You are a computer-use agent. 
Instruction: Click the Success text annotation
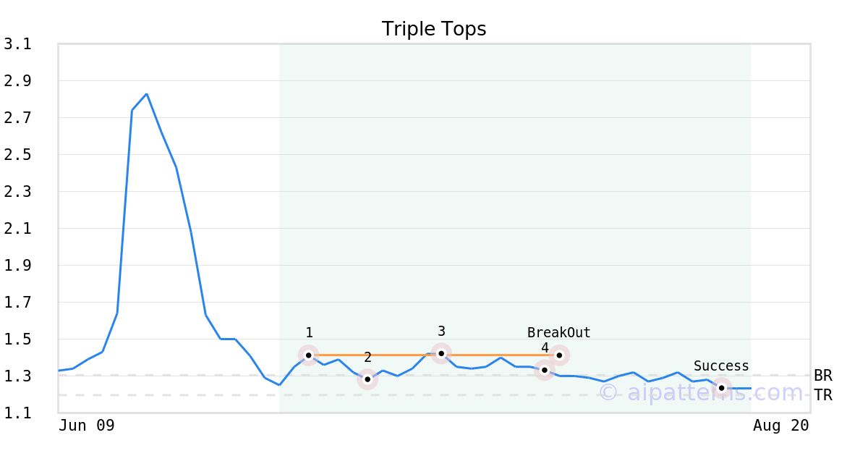721,366
